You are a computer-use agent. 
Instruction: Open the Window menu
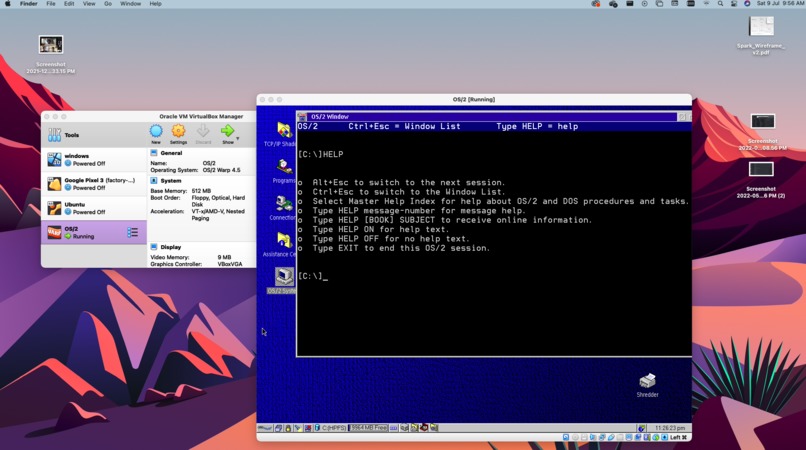click(131, 4)
